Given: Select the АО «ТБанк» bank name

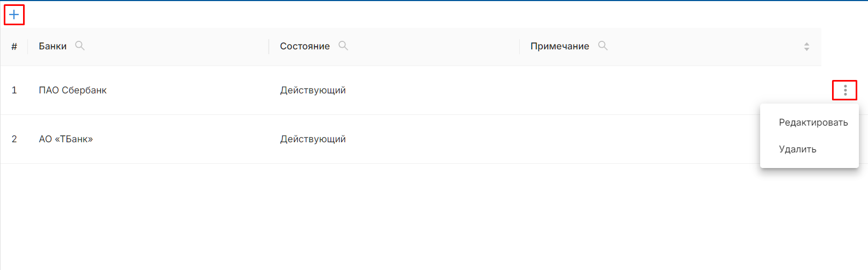Looking at the screenshot, I should [x=65, y=139].
